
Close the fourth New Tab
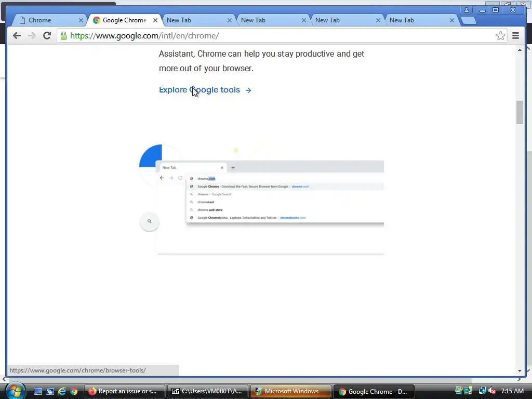coord(452,20)
